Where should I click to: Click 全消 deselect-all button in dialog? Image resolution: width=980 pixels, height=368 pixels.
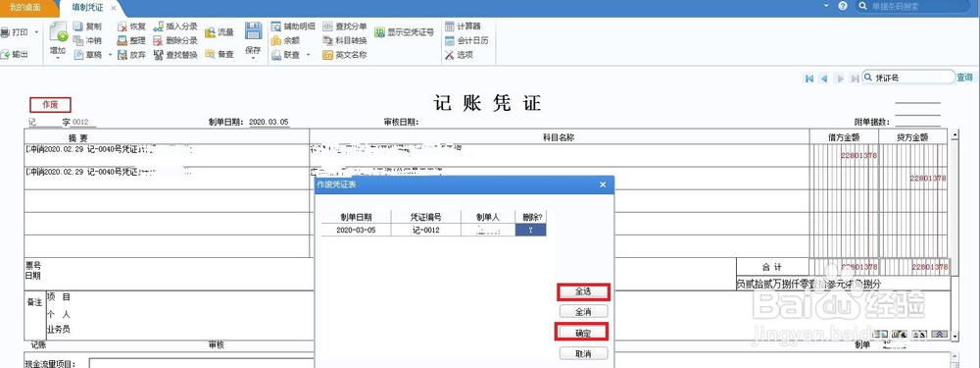[x=582, y=311]
